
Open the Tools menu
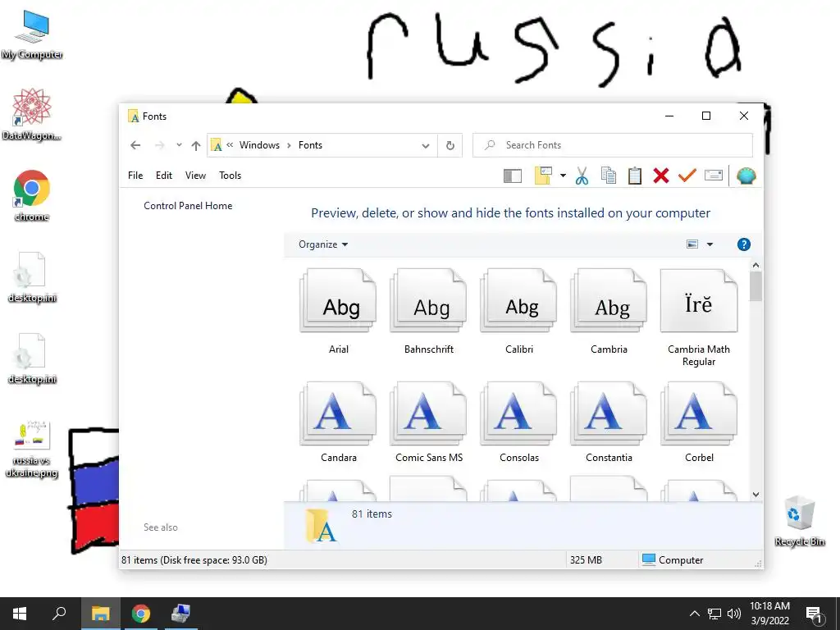(231, 176)
